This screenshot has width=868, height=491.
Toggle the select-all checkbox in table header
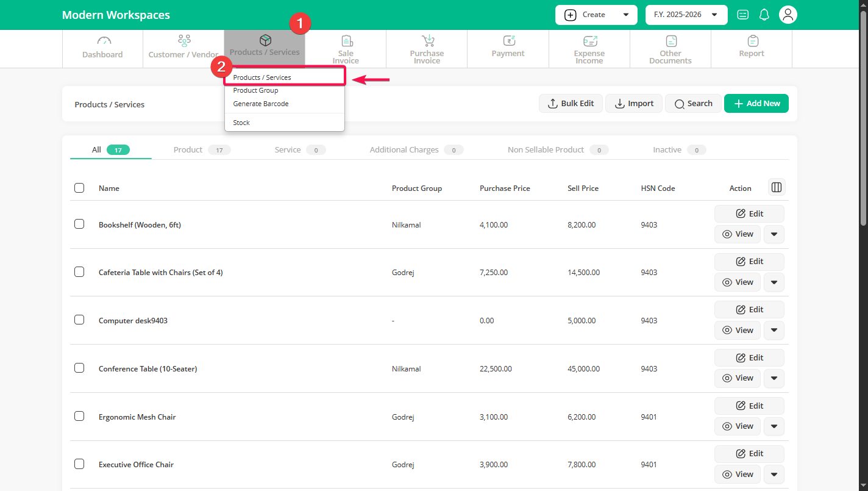pos(79,188)
